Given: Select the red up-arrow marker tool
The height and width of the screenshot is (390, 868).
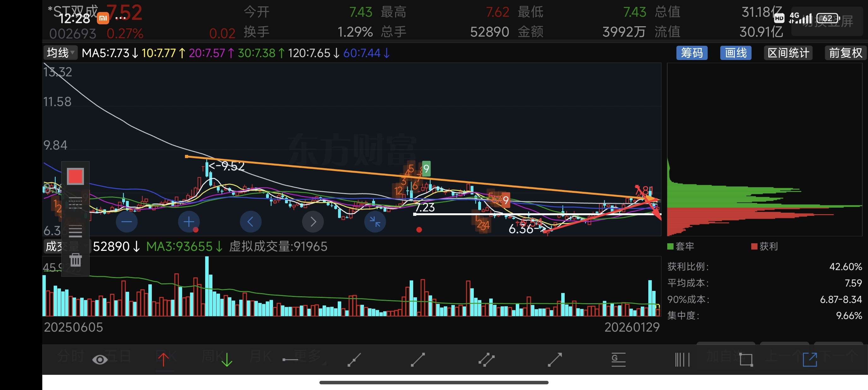Looking at the screenshot, I should [163, 360].
